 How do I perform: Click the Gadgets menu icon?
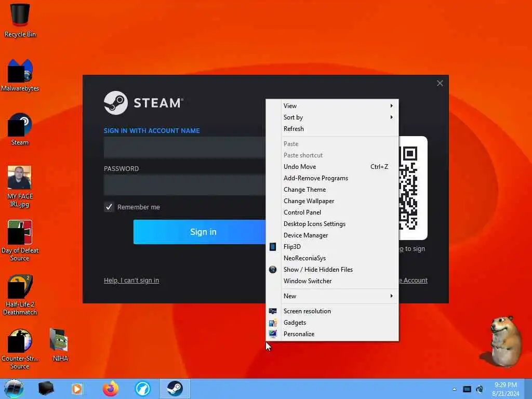coord(273,323)
